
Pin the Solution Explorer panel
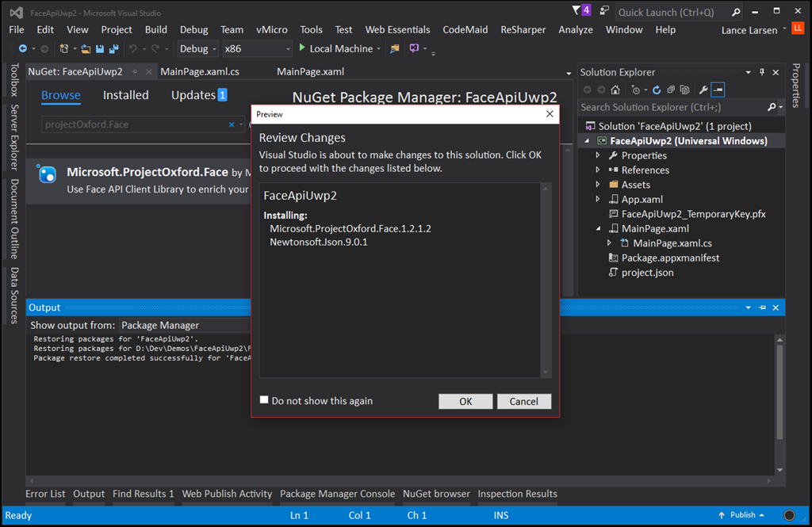click(x=762, y=72)
